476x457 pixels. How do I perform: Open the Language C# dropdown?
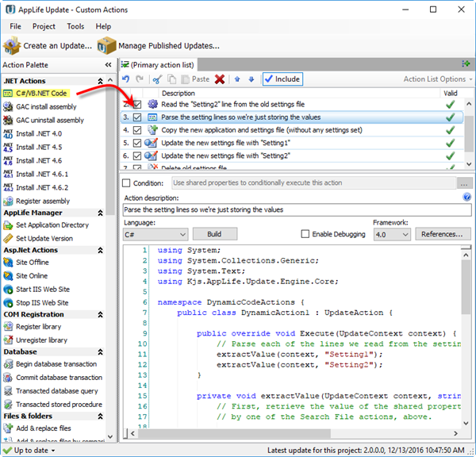155,234
